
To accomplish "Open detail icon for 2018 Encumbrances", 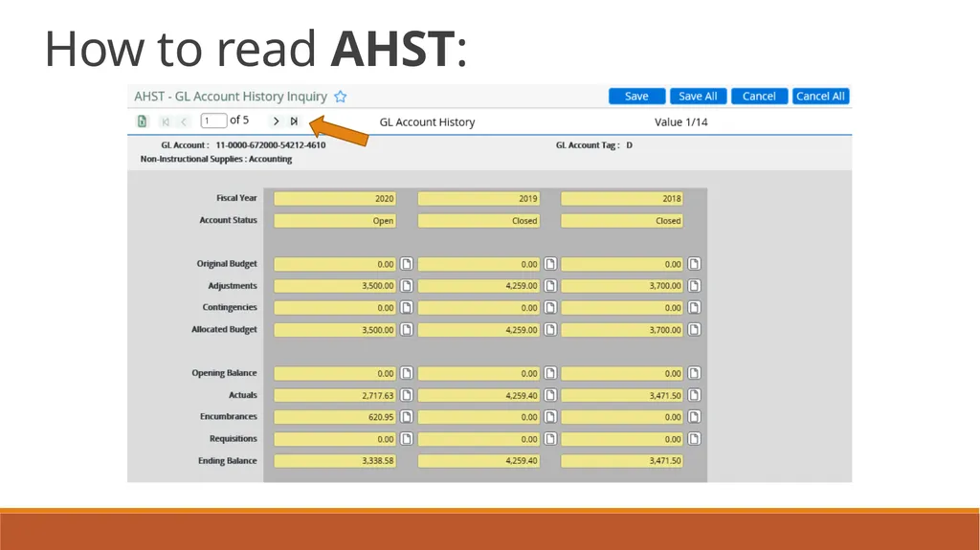I will tap(694, 417).
